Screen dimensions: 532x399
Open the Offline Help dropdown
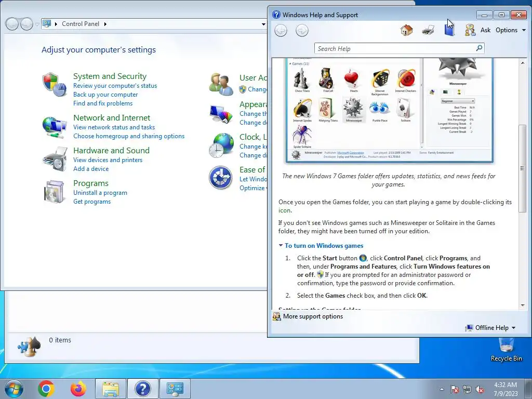tap(490, 328)
